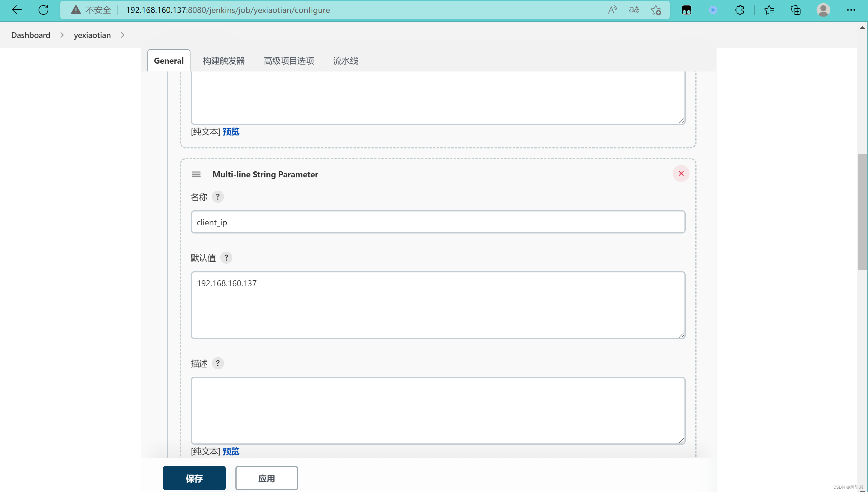Switch to the 流水线 tab
This screenshot has width=868, height=492.
346,61
